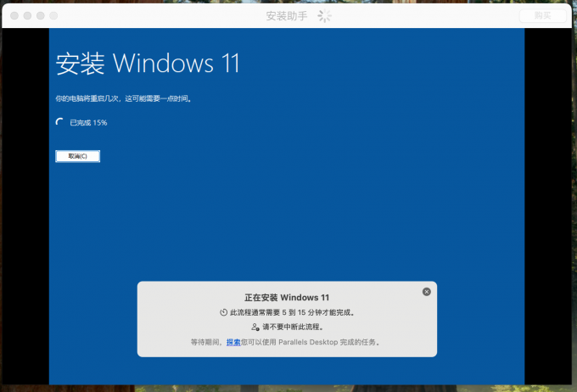Click the 请不要中断此流程 text
The width and height of the screenshot is (577, 392).
[293, 327]
